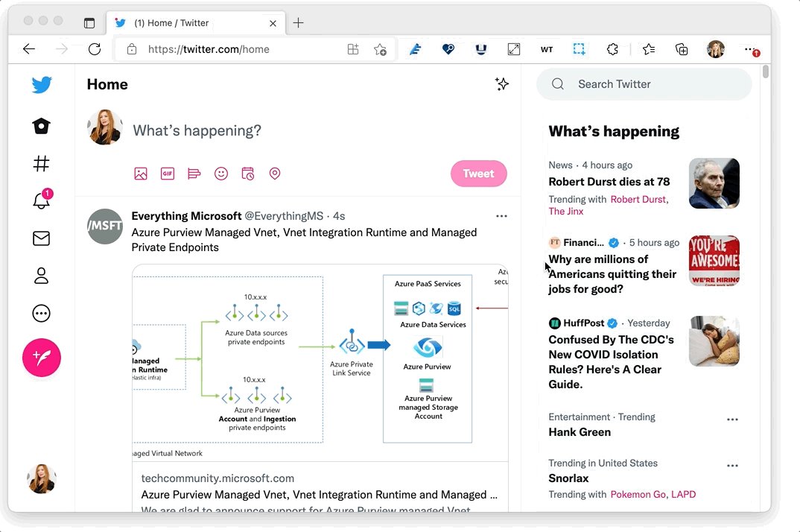
Task: Open the Snorlax trend
Action: pos(568,478)
